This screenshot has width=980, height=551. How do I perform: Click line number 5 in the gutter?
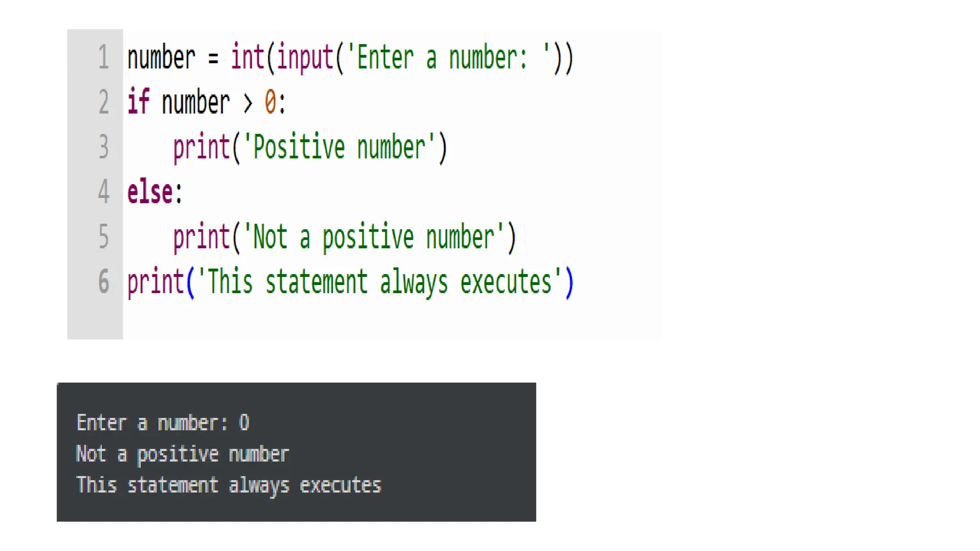pyautogui.click(x=104, y=237)
